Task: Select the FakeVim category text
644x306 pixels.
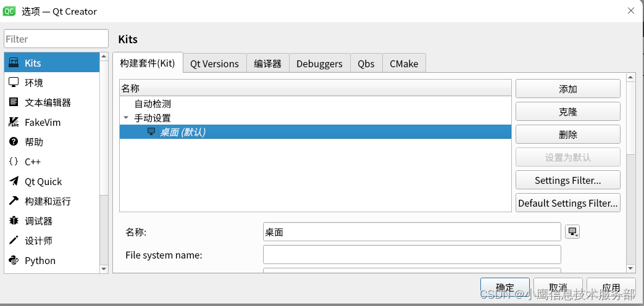Action: 43,122
